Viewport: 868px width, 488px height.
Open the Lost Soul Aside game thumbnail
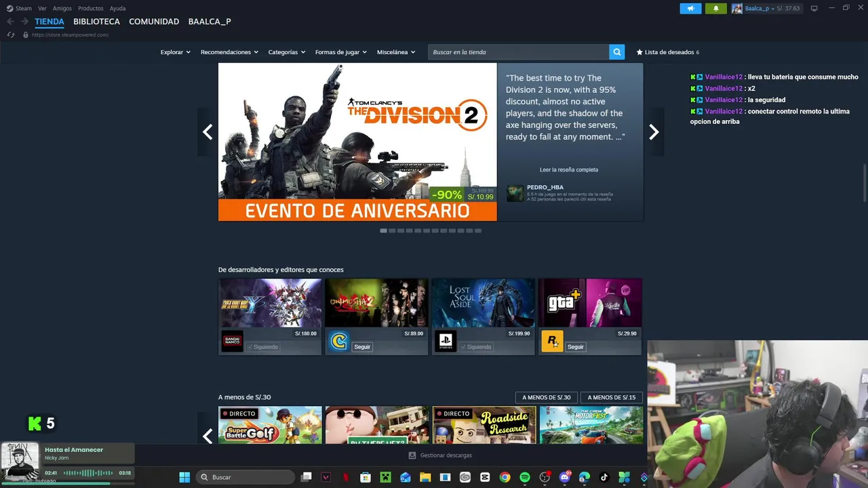(484, 303)
